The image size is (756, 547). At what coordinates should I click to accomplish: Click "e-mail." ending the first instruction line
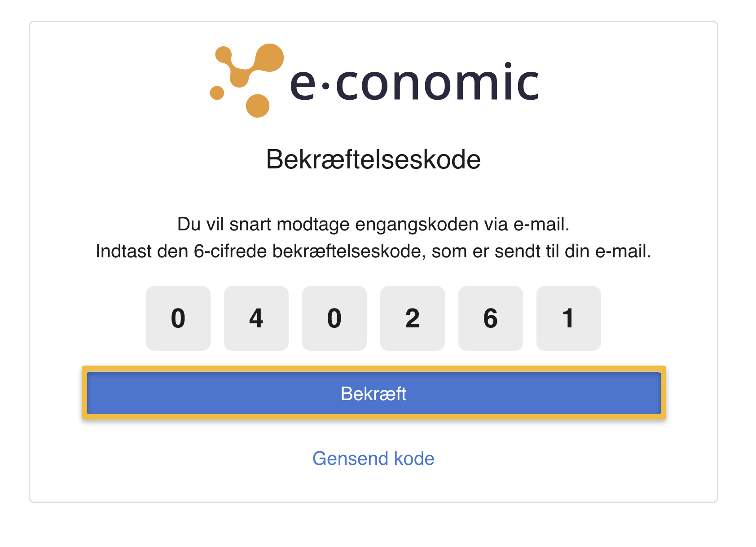pyautogui.click(x=541, y=224)
